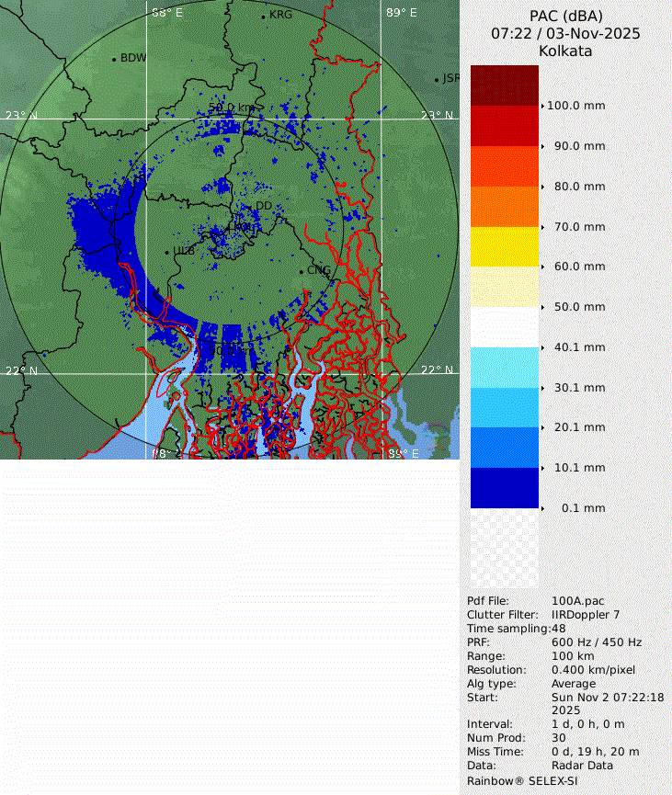This screenshot has width=672, height=795.
Task: Select the dark red legend swatch above 100.0 mm
Action: pyautogui.click(x=504, y=85)
